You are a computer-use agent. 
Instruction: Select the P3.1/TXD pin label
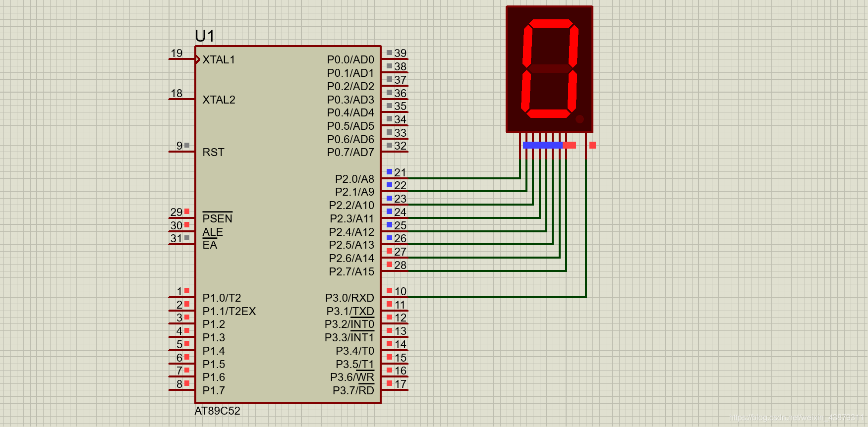(350, 311)
